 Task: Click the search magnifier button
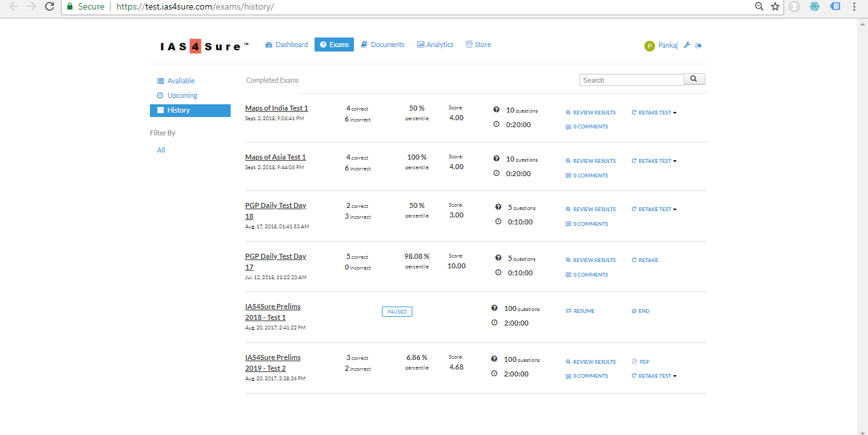694,79
